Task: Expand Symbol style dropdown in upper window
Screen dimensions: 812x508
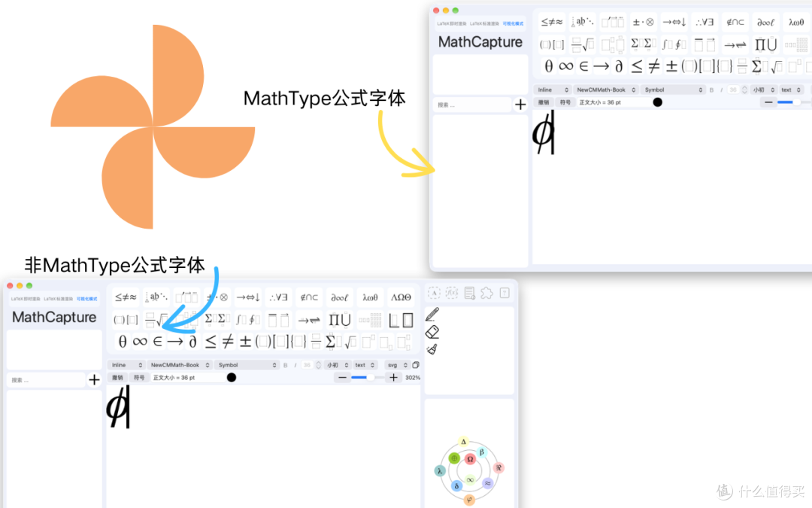Action: click(x=673, y=90)
